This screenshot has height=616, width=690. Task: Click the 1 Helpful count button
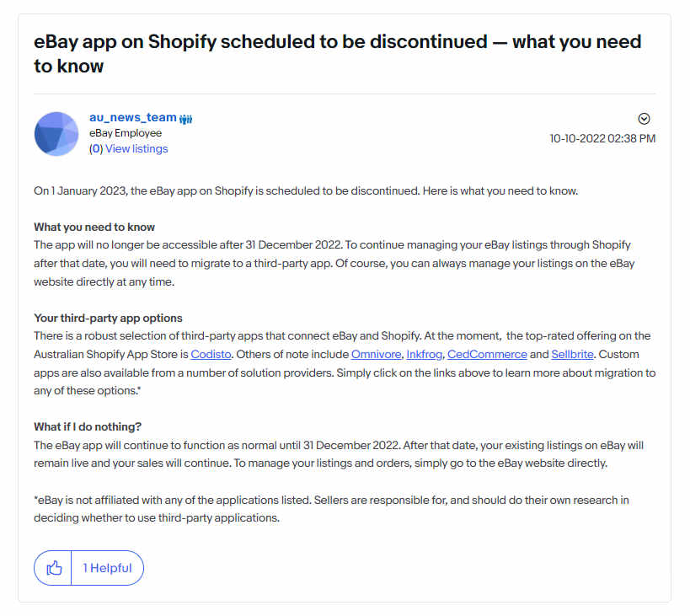click(x=107, y=568)
